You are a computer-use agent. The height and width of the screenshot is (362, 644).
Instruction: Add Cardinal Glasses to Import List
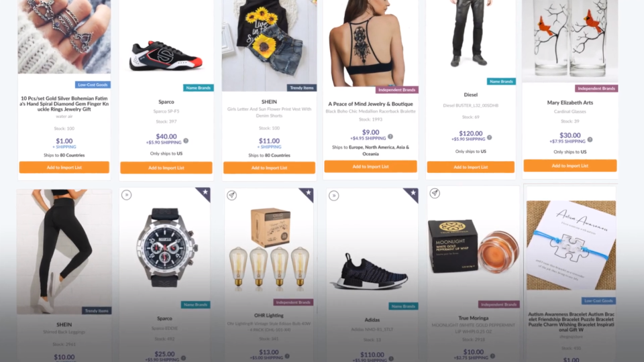(570, 166)
